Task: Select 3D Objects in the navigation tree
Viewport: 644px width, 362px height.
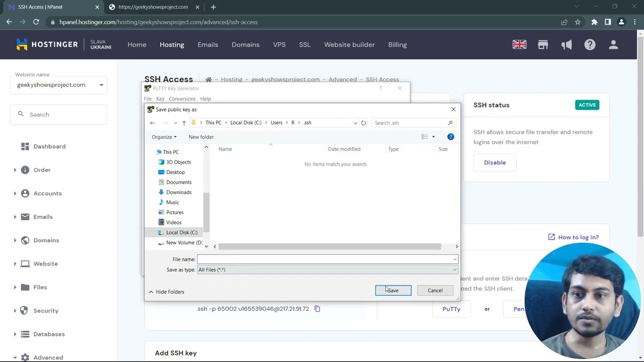Action: (178, 162)
